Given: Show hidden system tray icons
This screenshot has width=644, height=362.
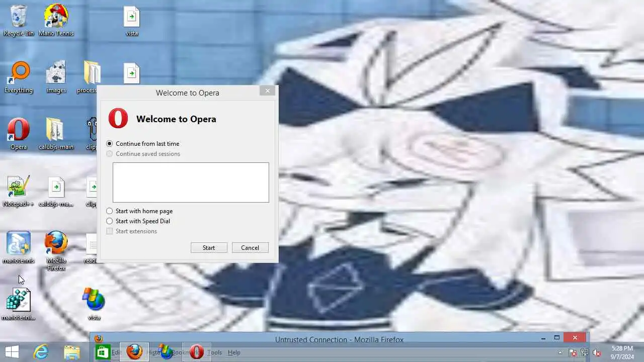Looking at the screenshot, I should pos(560,352).
